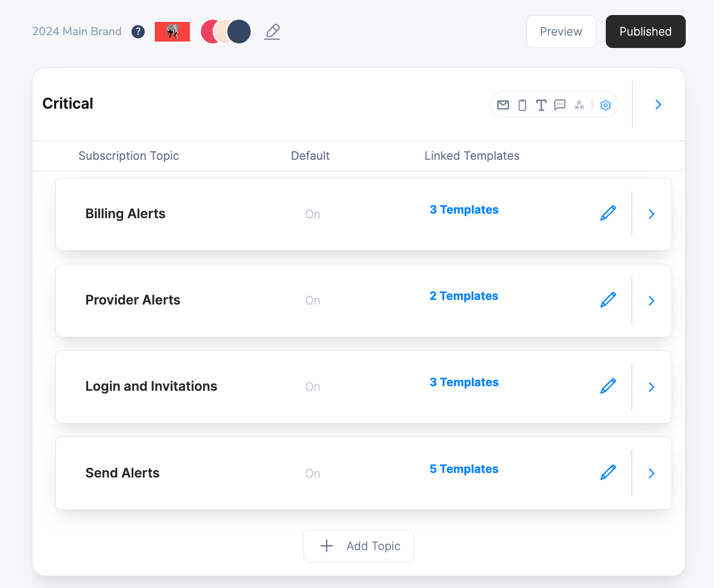
Task: Click the help icon beside 2024 Main Brand
Action: point(138,31)
